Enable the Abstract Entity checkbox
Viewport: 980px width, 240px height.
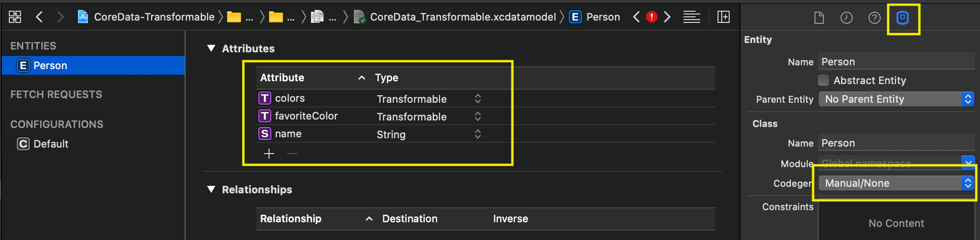(x=823, y=80)
